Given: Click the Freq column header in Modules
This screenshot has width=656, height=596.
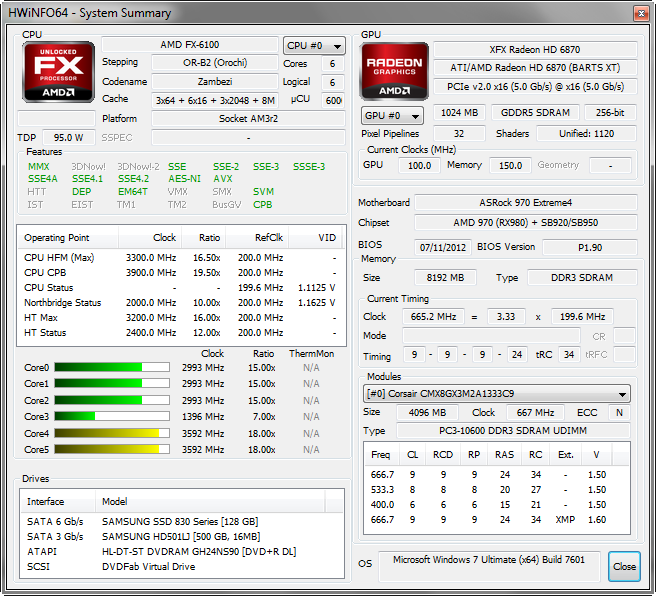Looking at the screenshot, I should [x=381, y=455].
